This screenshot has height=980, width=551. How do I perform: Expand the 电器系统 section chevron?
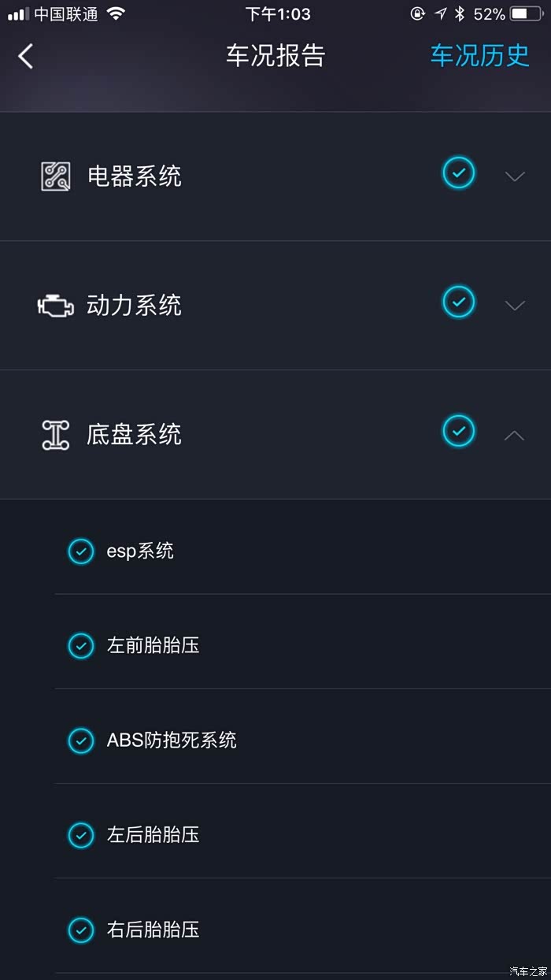point(514,176)
